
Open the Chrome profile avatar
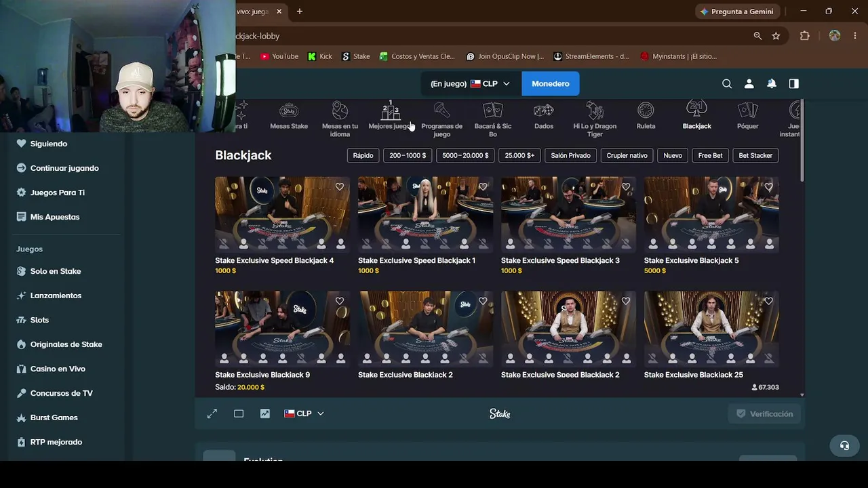tap(835, 36)
